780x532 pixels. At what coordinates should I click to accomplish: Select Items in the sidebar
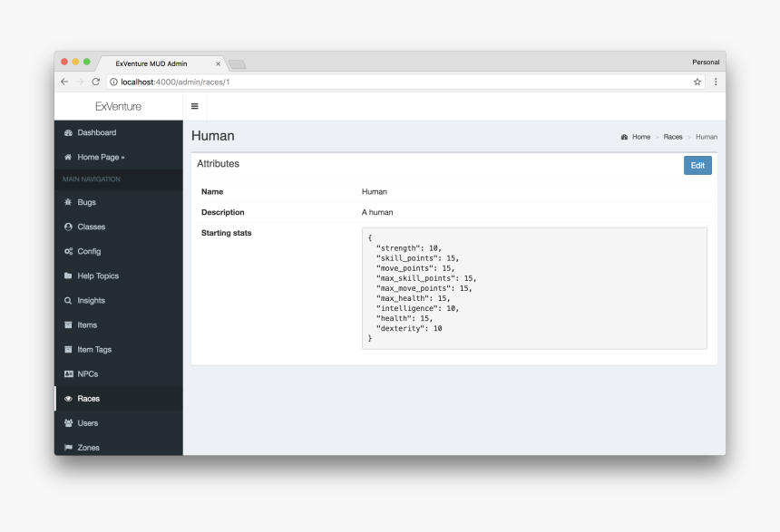[119, 324]
